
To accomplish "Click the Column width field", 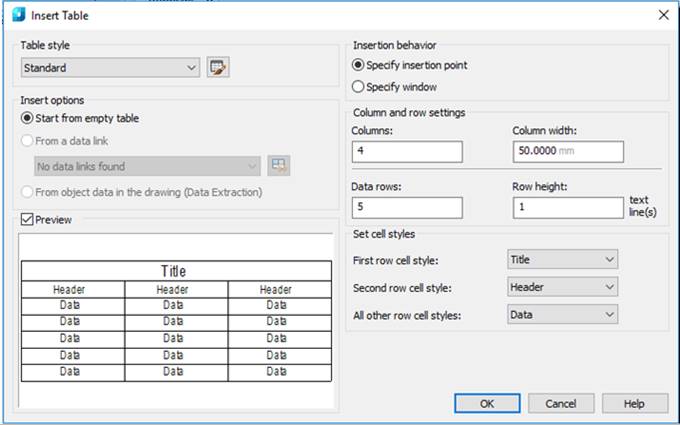I will [x=567, y=151].
